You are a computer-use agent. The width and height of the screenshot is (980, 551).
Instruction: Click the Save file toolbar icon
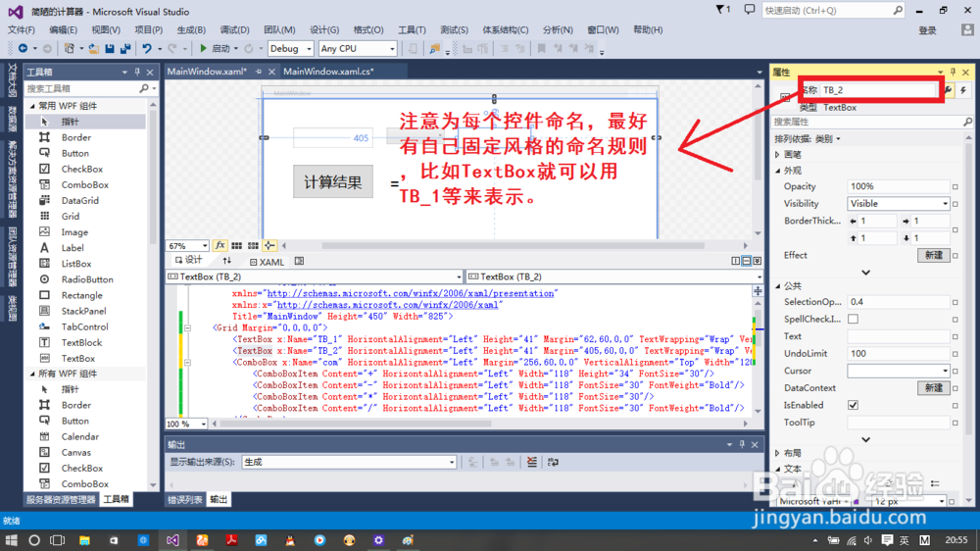[110, 48]
